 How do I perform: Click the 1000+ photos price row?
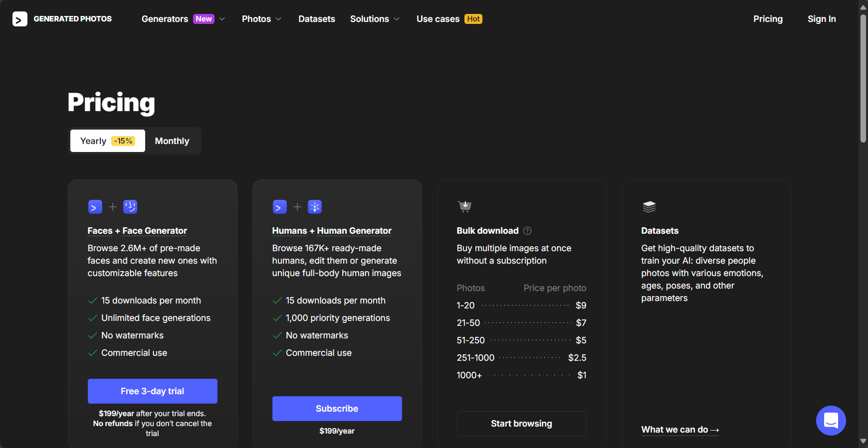pyautogui.click(x=521, y=375)
